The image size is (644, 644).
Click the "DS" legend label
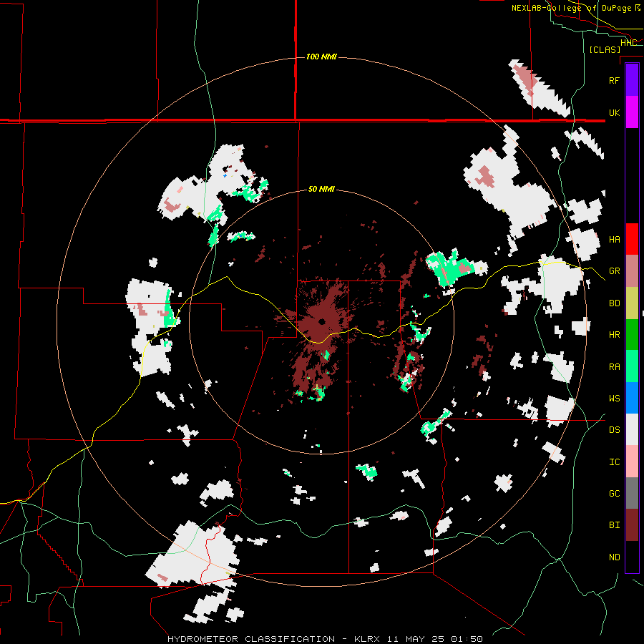614,430
